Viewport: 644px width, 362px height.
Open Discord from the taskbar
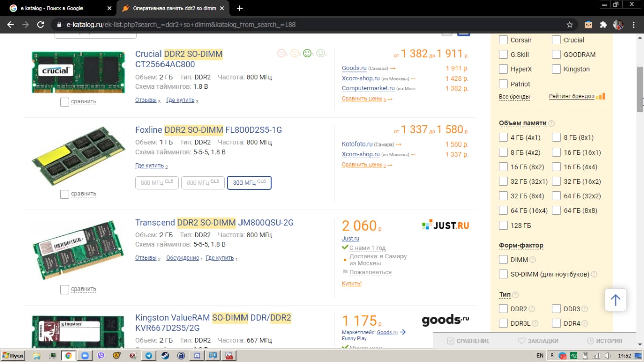point(197,356)
